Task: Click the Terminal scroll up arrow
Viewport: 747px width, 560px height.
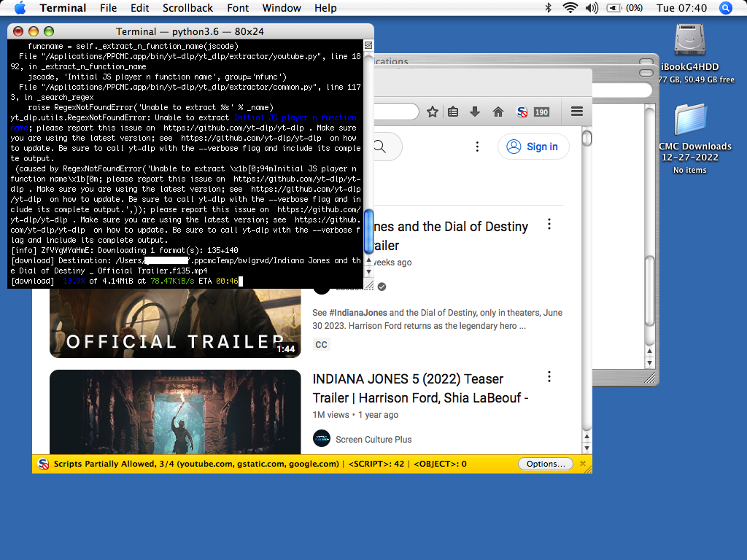Action: click(x=368, y=260)
